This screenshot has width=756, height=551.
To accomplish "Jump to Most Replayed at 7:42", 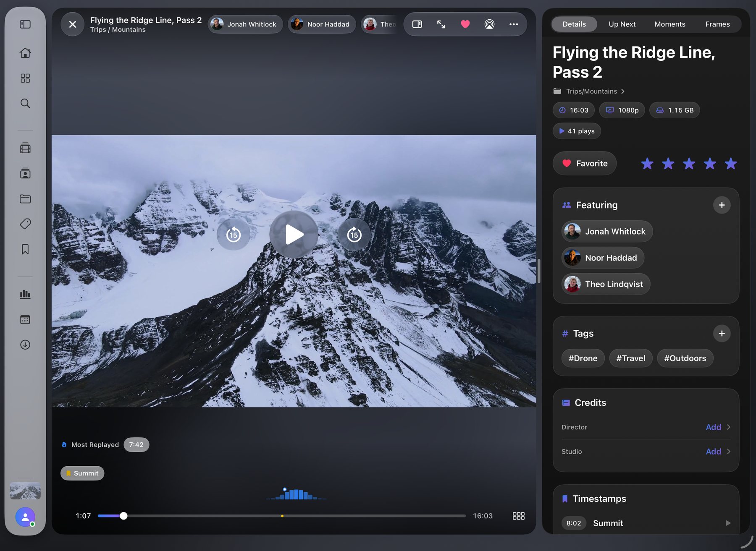I will [x=136, y=445].
